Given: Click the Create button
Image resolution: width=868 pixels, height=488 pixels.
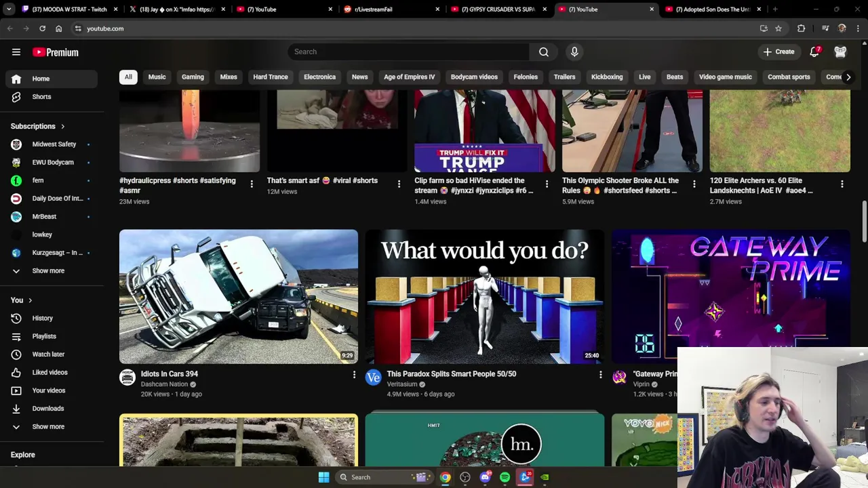Looking at the screenshot, I should pos(778,52).
